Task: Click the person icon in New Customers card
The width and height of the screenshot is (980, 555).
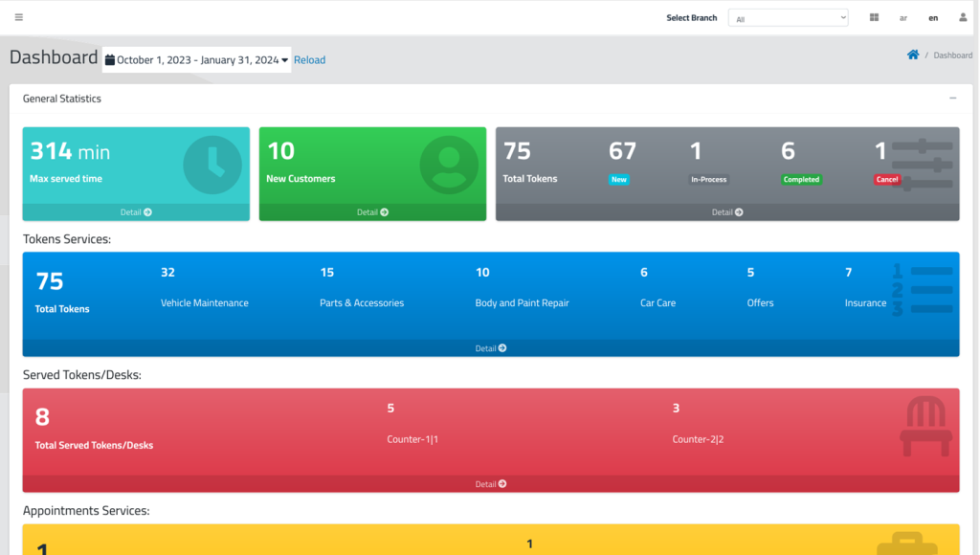Action: (x=449, y=165)
